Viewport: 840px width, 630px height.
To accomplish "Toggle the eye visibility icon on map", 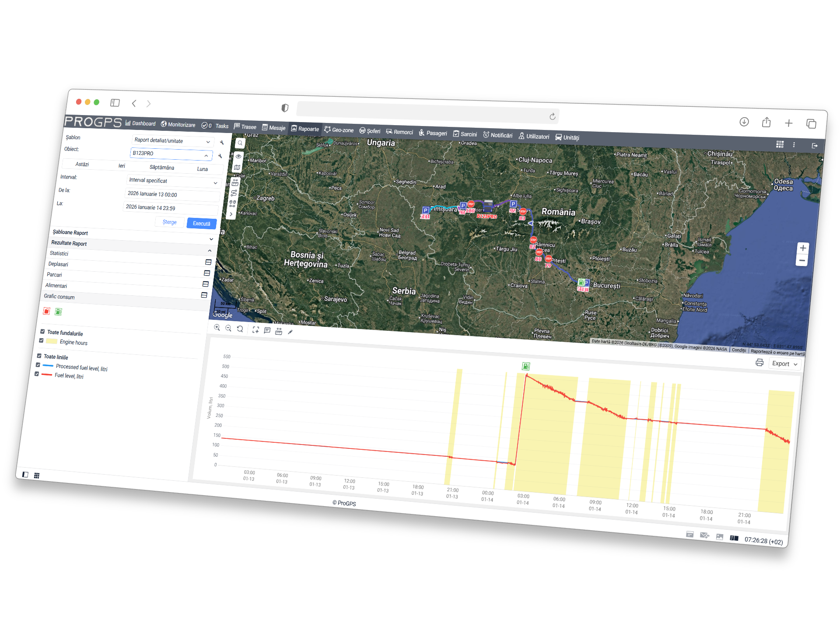I will click(238, 156).
